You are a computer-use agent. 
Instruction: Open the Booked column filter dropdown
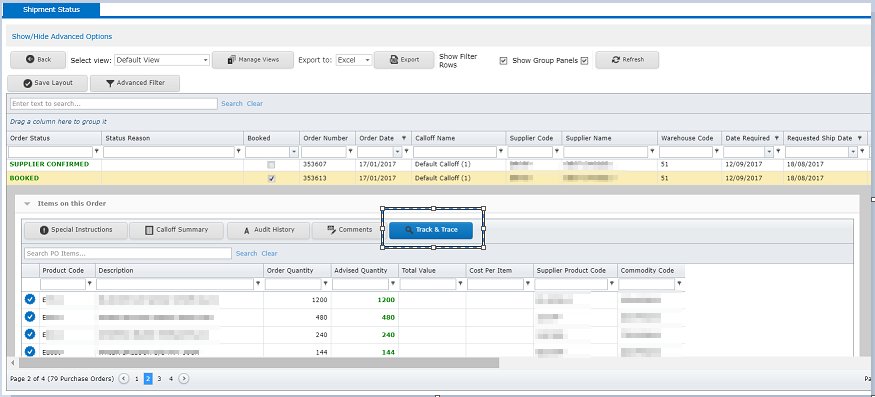[x=294, y=152]
